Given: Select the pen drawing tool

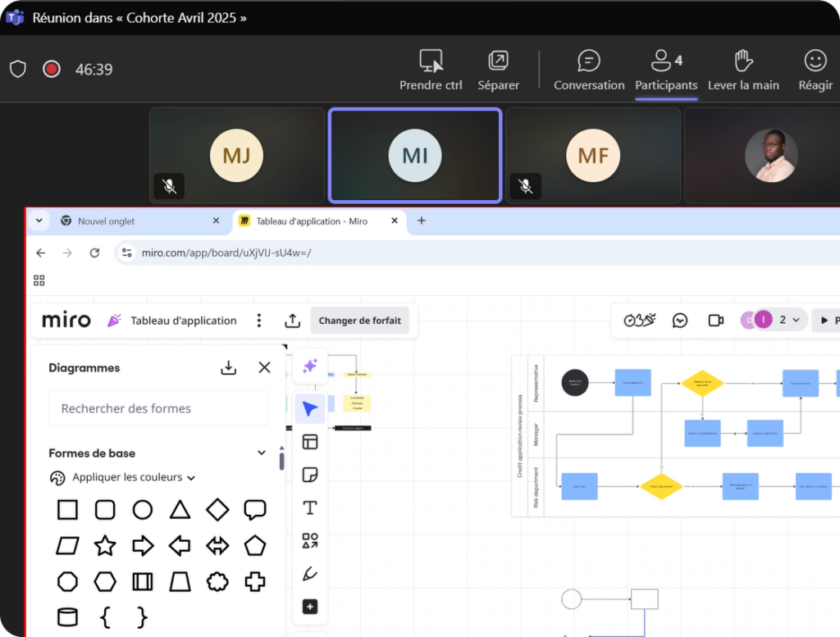Looking at the screenshot, I should point(309,575).
